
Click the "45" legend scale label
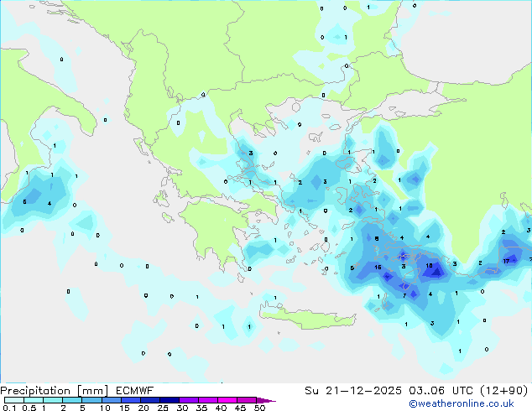240,408
